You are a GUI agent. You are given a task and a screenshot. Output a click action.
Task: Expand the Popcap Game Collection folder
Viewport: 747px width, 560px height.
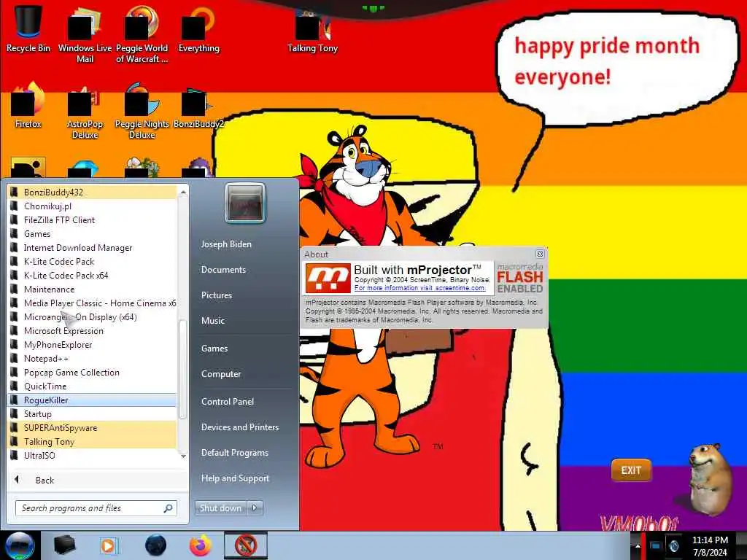click(93, 373)
